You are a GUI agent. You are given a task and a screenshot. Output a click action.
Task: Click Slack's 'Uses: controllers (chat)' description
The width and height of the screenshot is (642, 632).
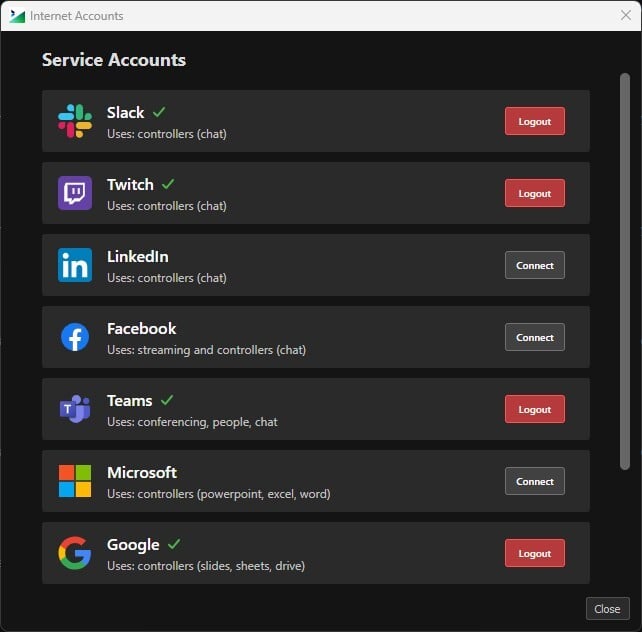tap(167, 134)
